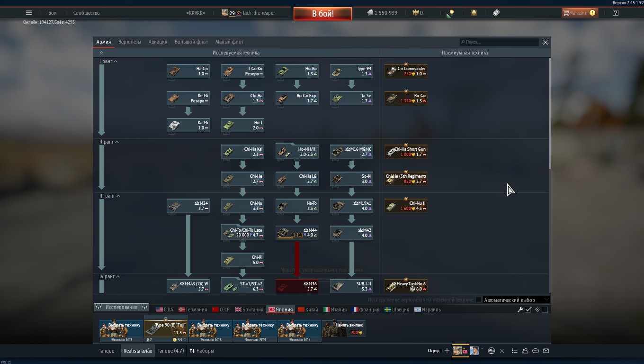Click the Golden Eagles balance icon

415,13
